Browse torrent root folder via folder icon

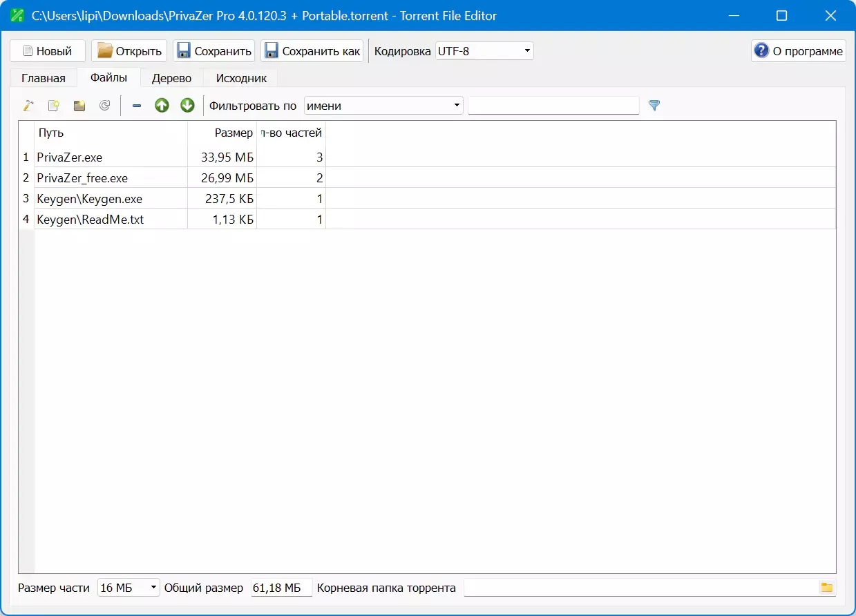[826, 588]
